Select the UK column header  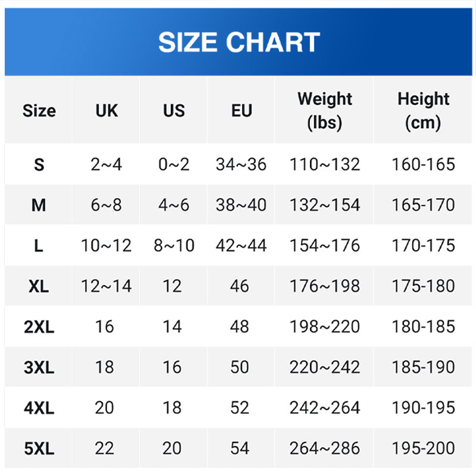107,111
